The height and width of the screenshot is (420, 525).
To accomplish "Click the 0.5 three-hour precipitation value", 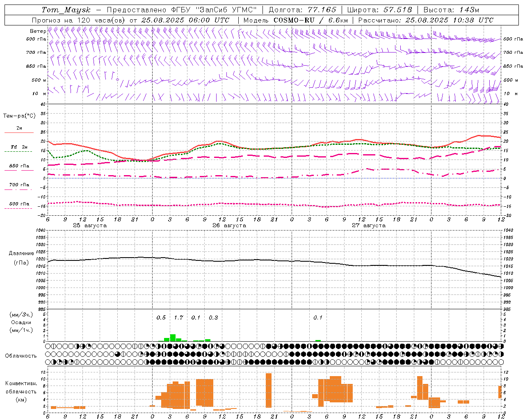I will pos(161,318).
